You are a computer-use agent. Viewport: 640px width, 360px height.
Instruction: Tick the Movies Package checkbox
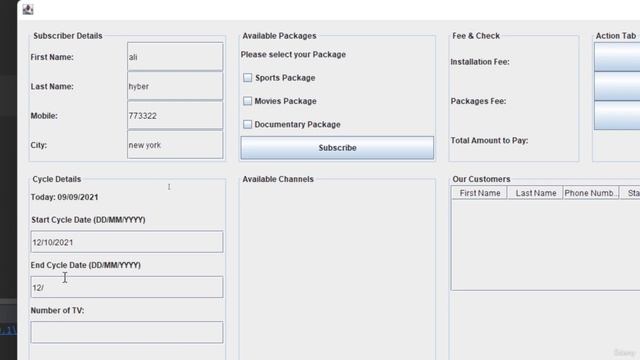[x=247, y=101]
